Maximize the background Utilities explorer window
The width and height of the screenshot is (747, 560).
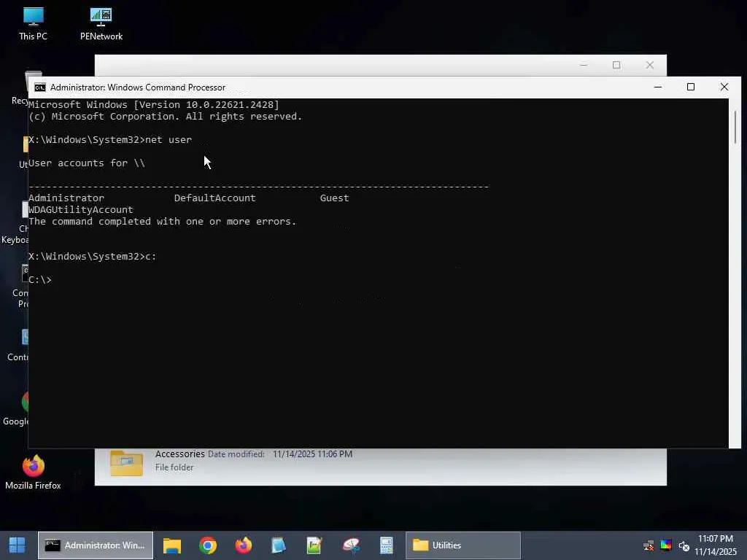[616, 65]
